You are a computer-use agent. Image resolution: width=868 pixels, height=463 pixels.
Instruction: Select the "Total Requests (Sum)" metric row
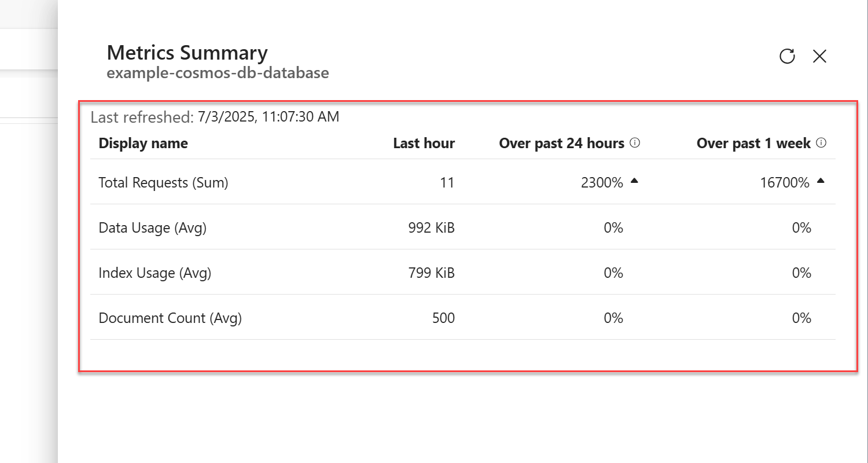pyautogui.click(x=163, y=182)
